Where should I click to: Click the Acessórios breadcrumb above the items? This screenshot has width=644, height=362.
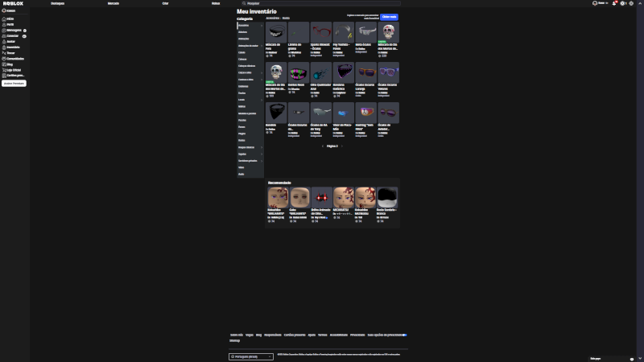point(272,18)
